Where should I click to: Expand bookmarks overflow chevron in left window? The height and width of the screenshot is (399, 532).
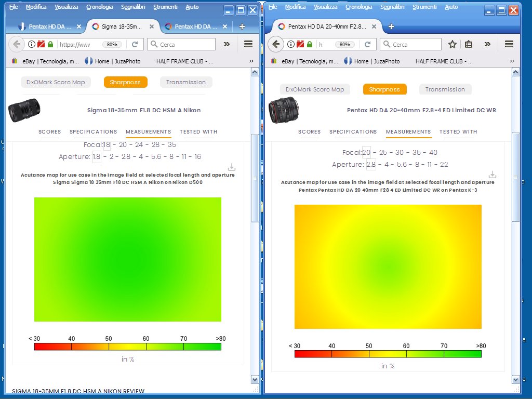tap(251, 61)
